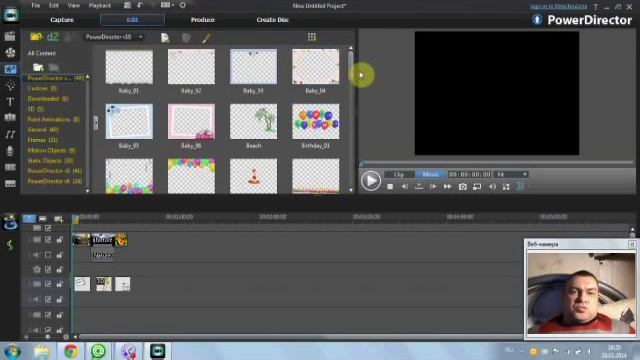Open the Transition Room icon
Image resolution: width=640 pixels, height=360 pixels.
coord(10,118)
